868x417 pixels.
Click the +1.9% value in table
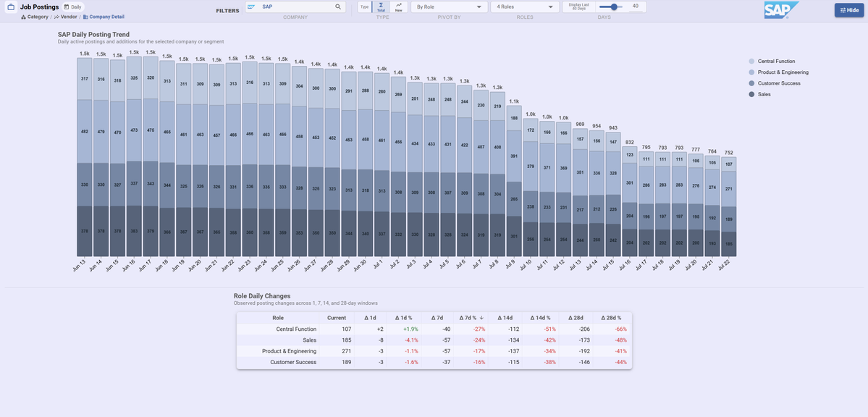pos(410,329)
